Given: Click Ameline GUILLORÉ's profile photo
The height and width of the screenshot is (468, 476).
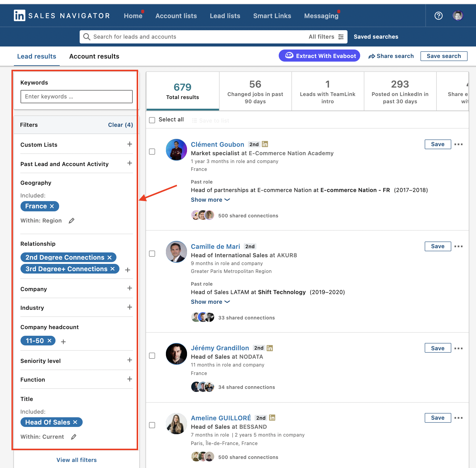Looking at the screenshot, I should pos(176,424).
